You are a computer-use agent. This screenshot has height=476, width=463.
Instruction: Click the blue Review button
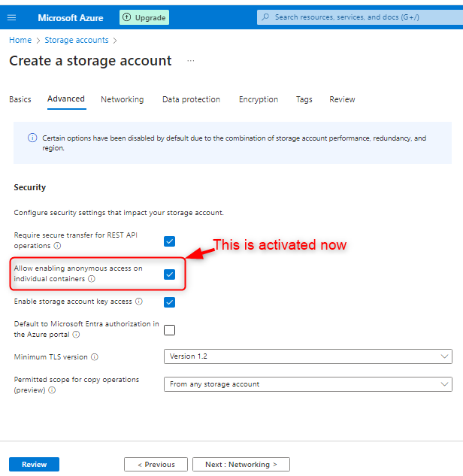coord(34,465)
